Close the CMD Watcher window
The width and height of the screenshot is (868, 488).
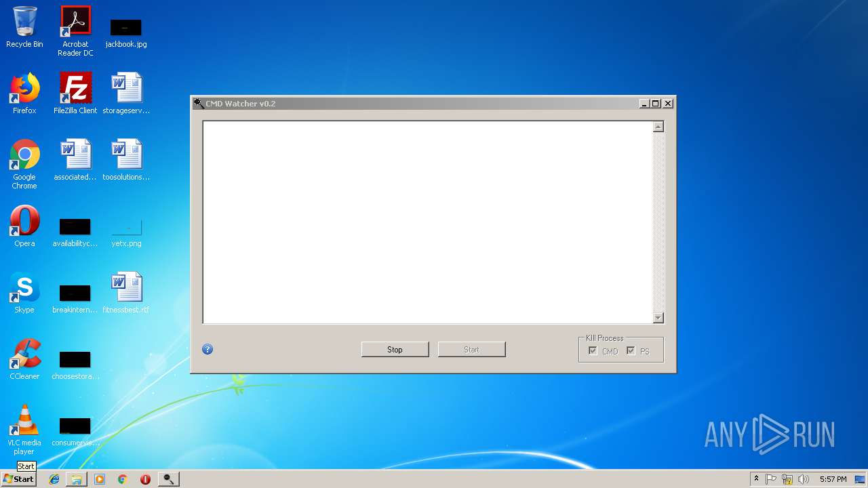pyautogui.click(x=668, y=104)
